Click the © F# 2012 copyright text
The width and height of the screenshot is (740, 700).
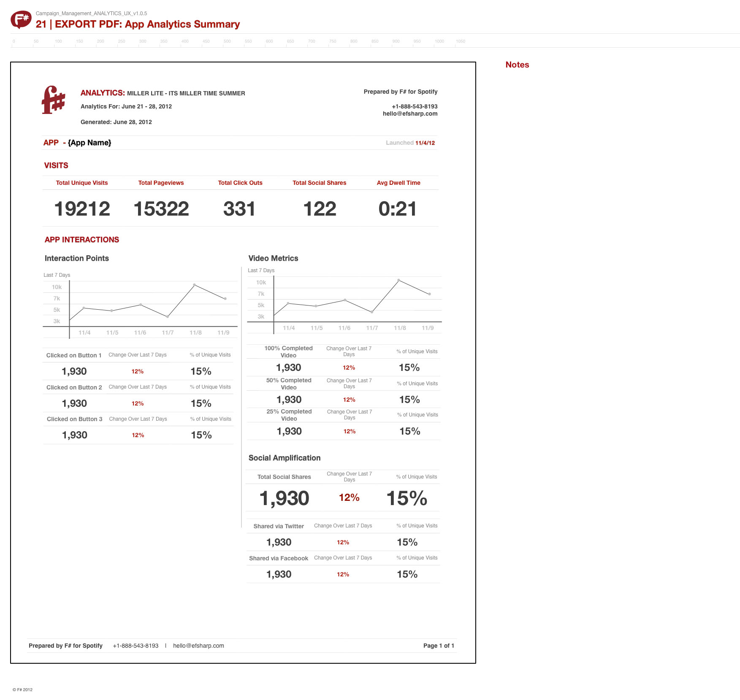22,690
